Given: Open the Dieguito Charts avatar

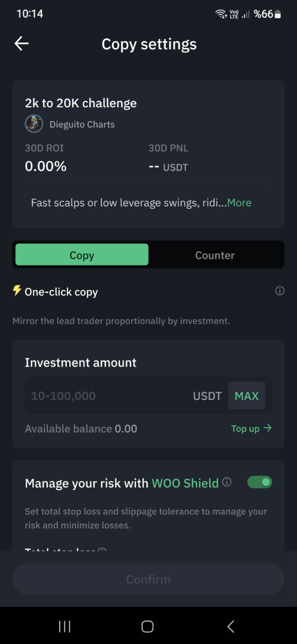Looking at the screenshot, I should (34, 124).
